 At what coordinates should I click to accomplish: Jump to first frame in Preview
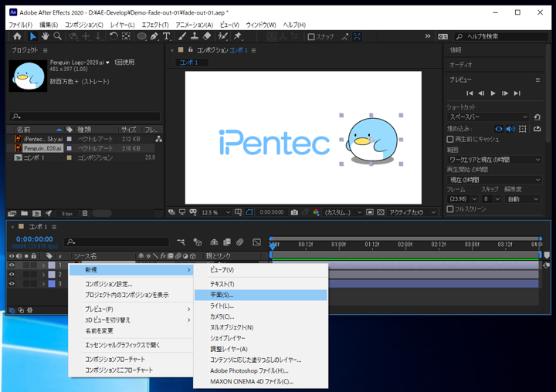tap(470, 93)
